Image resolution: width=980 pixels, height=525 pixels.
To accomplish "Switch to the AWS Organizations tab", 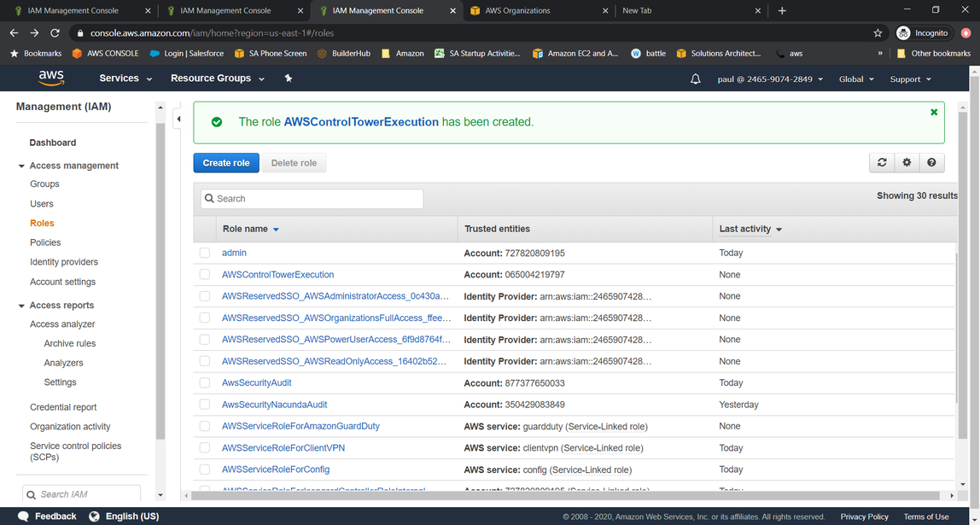I will 539,10.
